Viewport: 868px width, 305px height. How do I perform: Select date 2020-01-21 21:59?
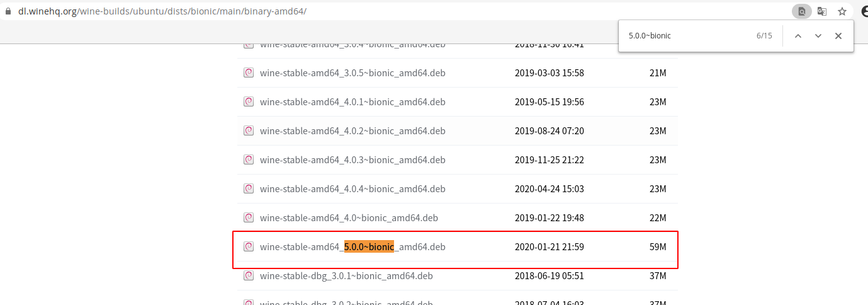click(x=550, y=247)
